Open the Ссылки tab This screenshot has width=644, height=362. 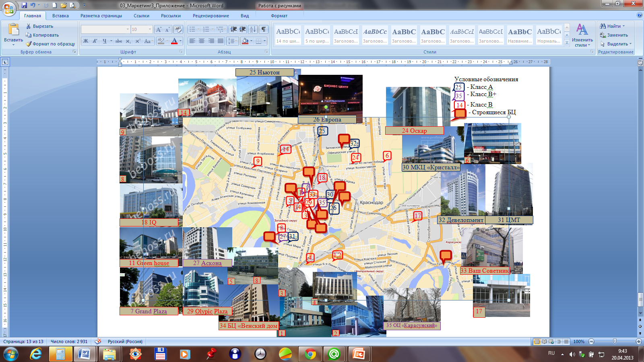[x=141, y=16]
